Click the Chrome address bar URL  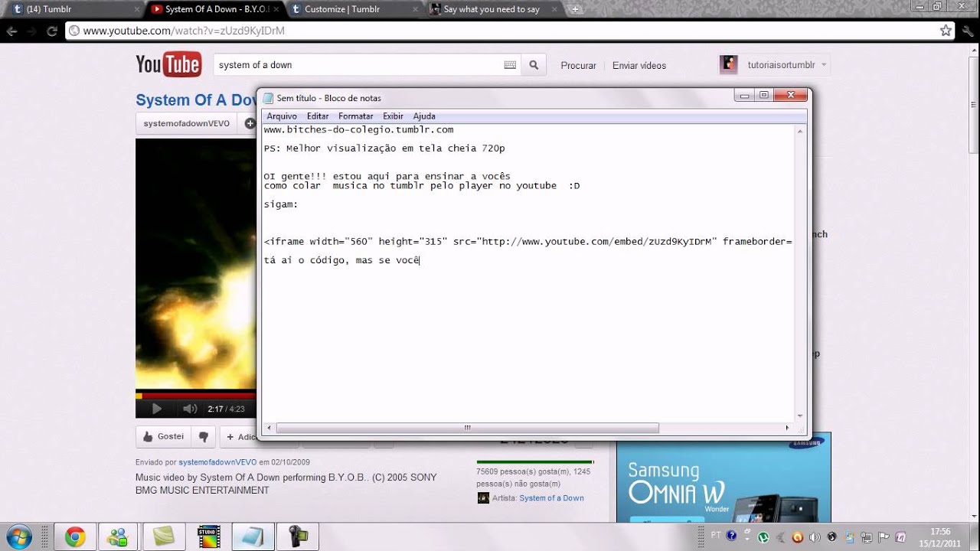184,31
